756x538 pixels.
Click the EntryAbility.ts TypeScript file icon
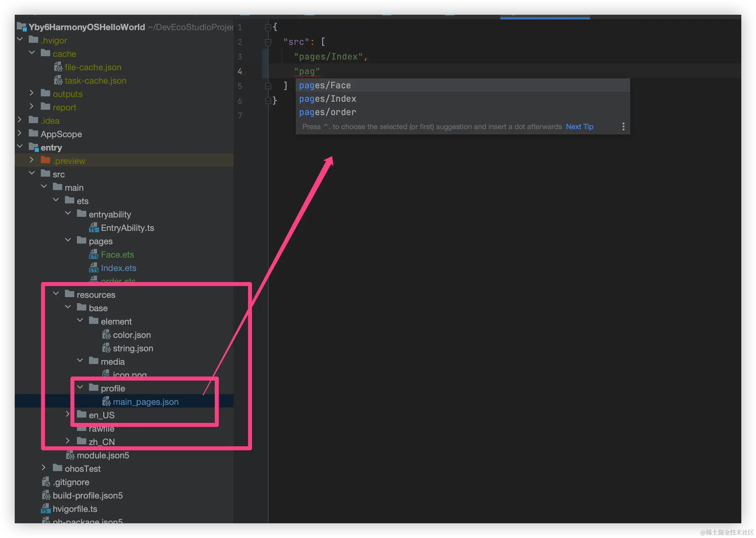[x=94, y=228]
